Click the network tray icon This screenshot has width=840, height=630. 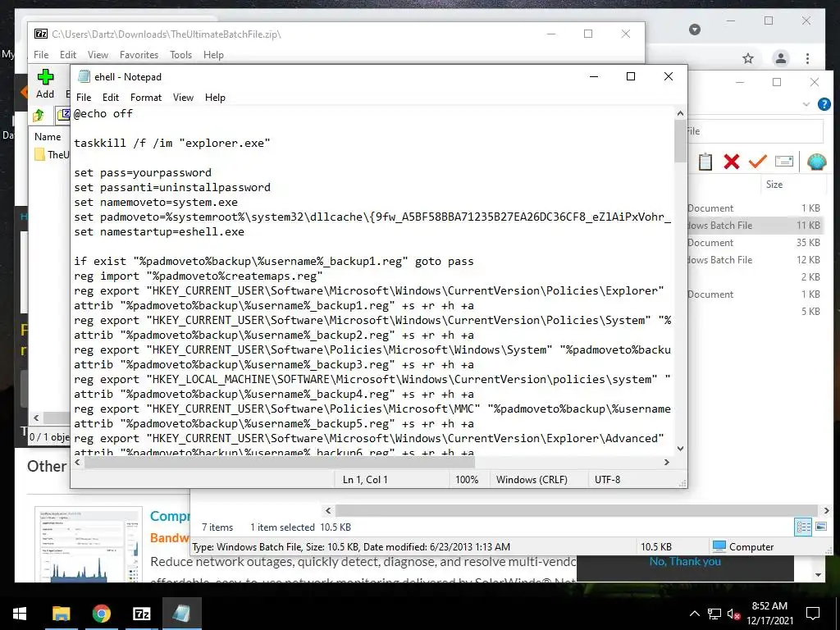pyautogui.click(x=714, y=614)
